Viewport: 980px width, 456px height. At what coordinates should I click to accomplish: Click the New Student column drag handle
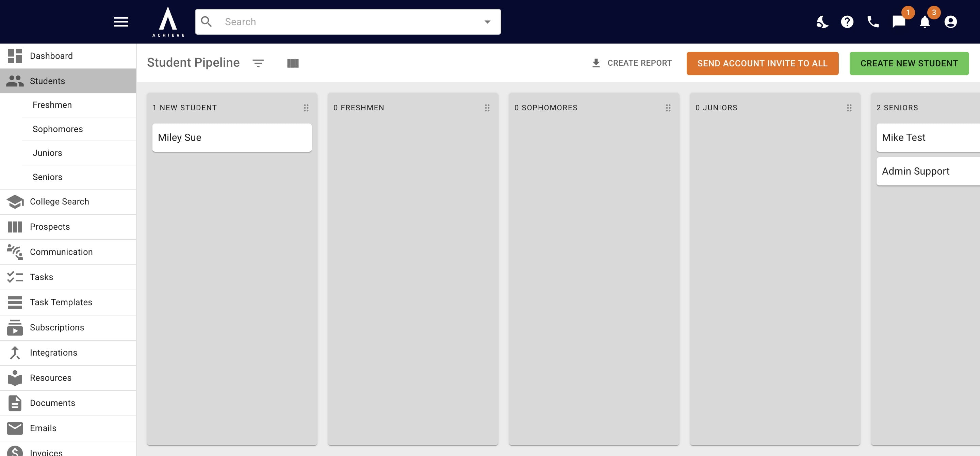306,108
